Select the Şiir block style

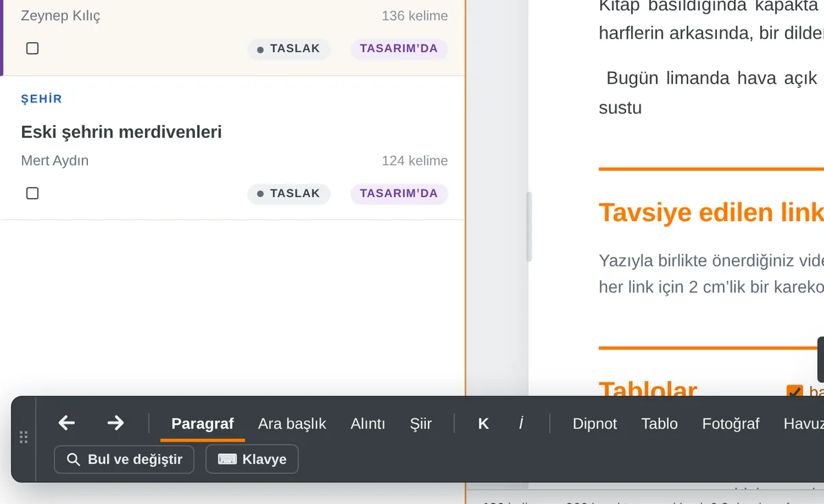[x=421, y=424]
